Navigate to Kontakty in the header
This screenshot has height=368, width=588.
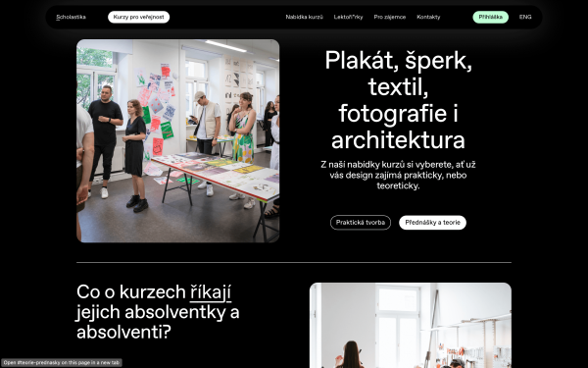tap(428, 17)
